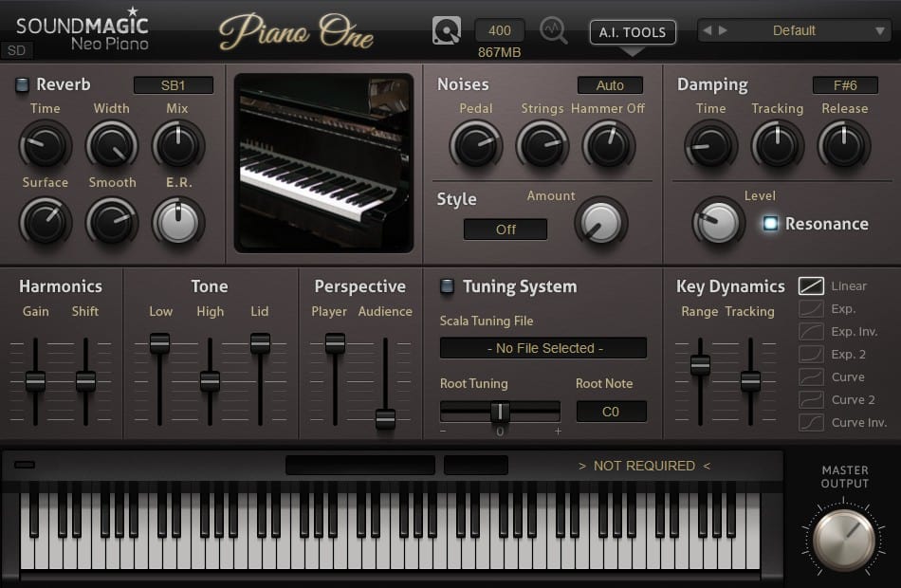Viewport: 901px width, 588px height.
Task: Open the Hammer Off noise dropdown
Action: point(610,84)
